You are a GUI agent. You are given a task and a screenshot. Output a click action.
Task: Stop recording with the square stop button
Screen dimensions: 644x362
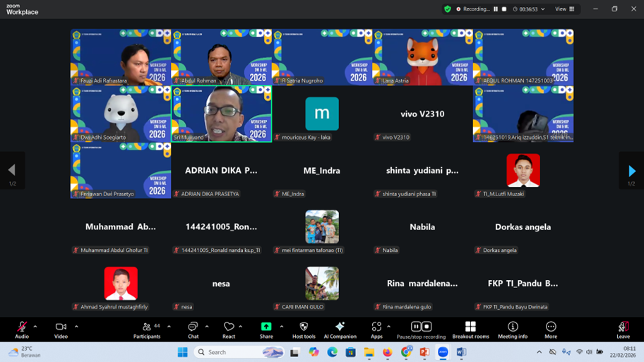click(x=504, y=9)
